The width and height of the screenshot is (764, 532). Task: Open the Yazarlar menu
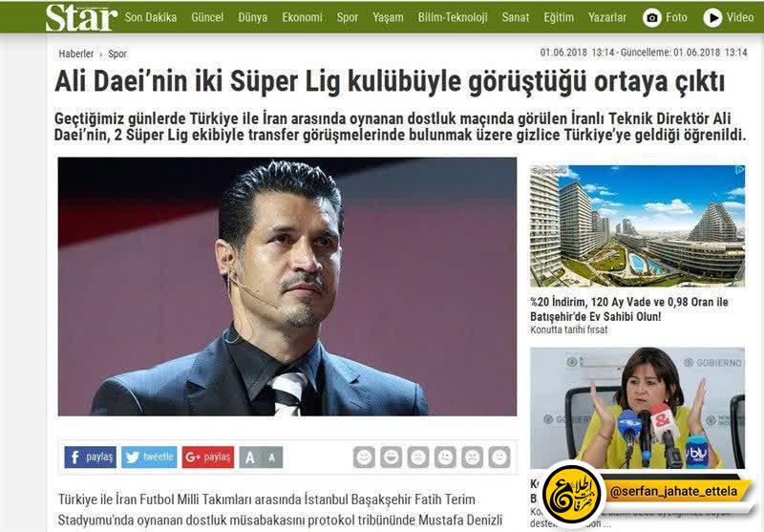[607, 17]
